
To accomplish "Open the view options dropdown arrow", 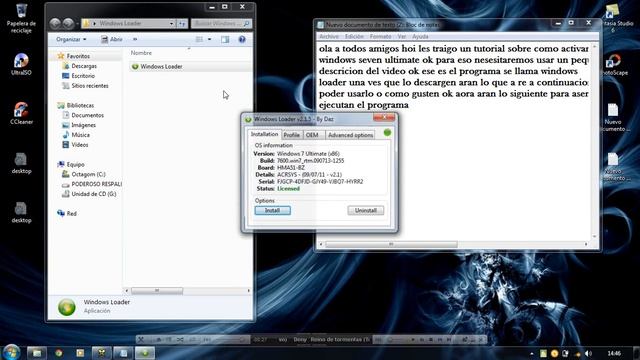I will [209, 40].
